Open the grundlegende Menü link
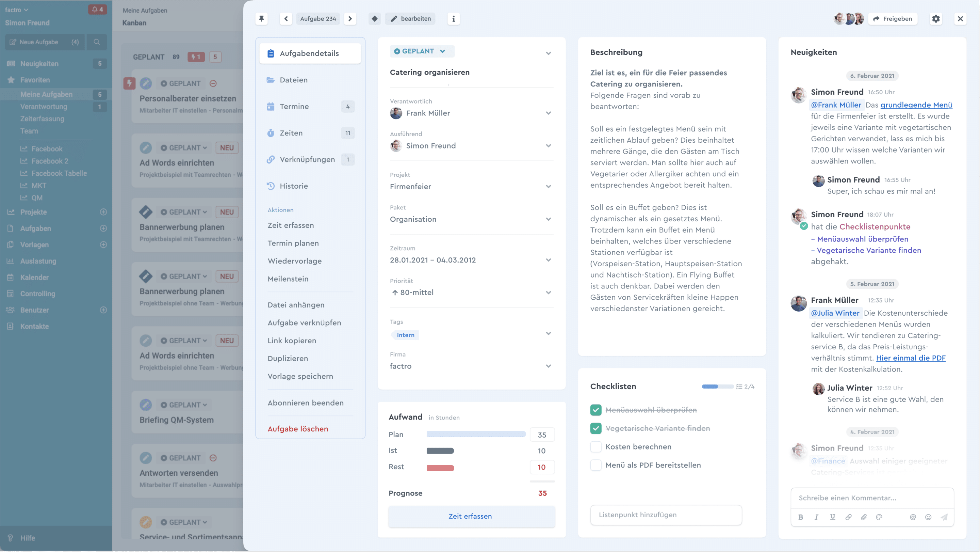Screen dimensions: 980x552 pyautogui.click(x=916, y=105)
